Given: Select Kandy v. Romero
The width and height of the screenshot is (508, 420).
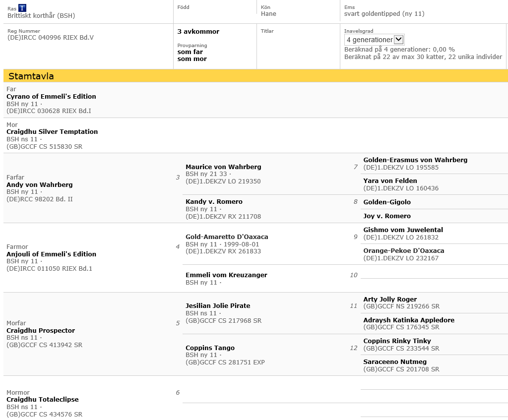Looking at the screenshot, I should pos(214,202).
